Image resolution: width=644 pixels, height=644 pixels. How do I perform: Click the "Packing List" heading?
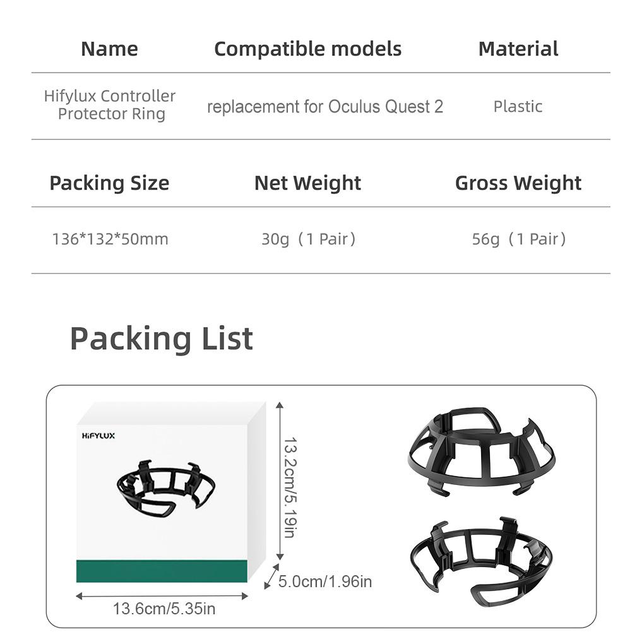[161, 338]
